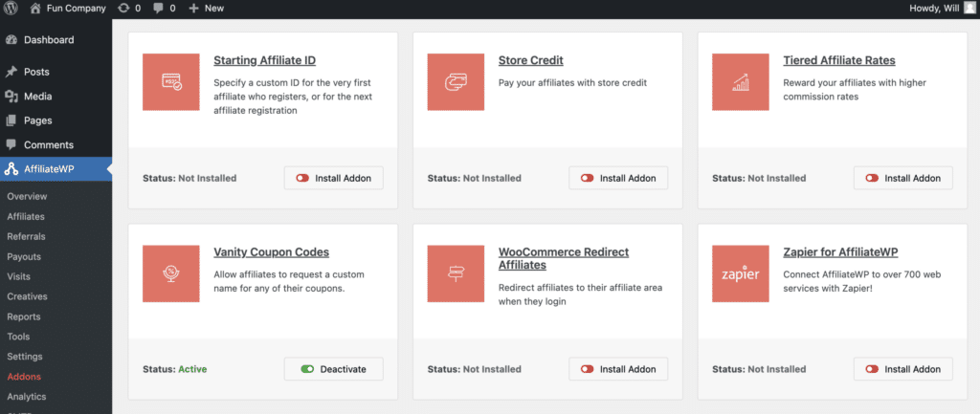Click the Active status text
Screen dimensions: 980x414
point(192,369)
